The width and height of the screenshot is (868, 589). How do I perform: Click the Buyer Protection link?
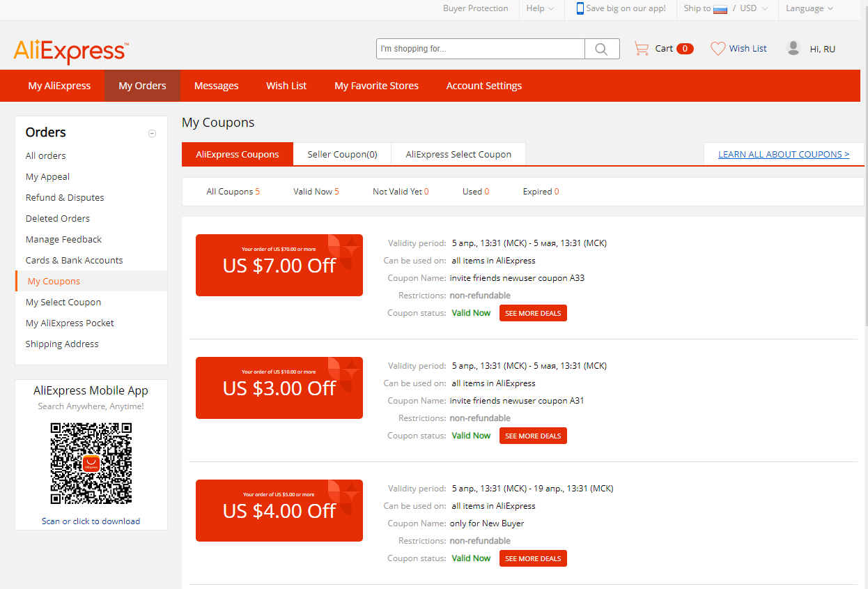click(476, 8)
